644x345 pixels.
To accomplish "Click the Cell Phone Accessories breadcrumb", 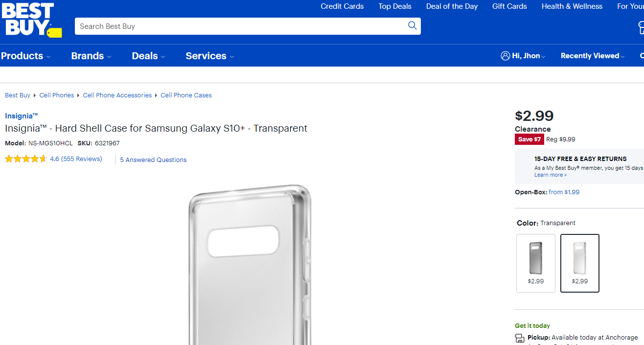I will click(x=117, y=95).
